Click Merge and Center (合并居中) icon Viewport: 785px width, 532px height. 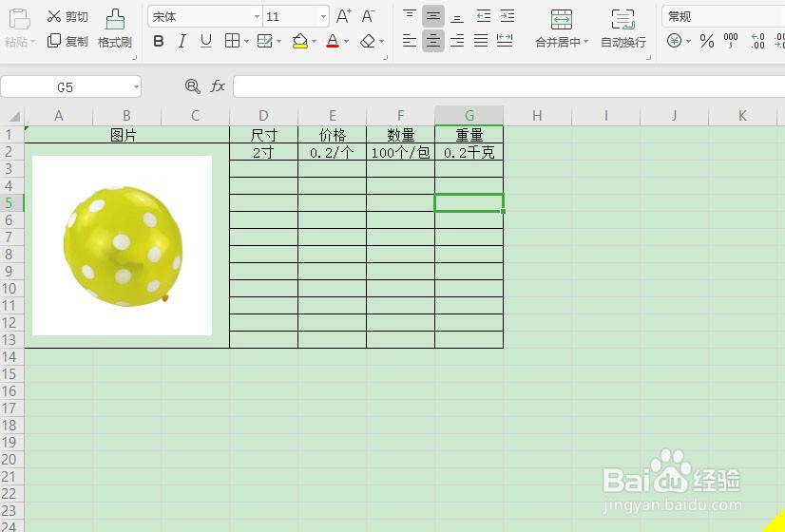(x=562, y=20)
